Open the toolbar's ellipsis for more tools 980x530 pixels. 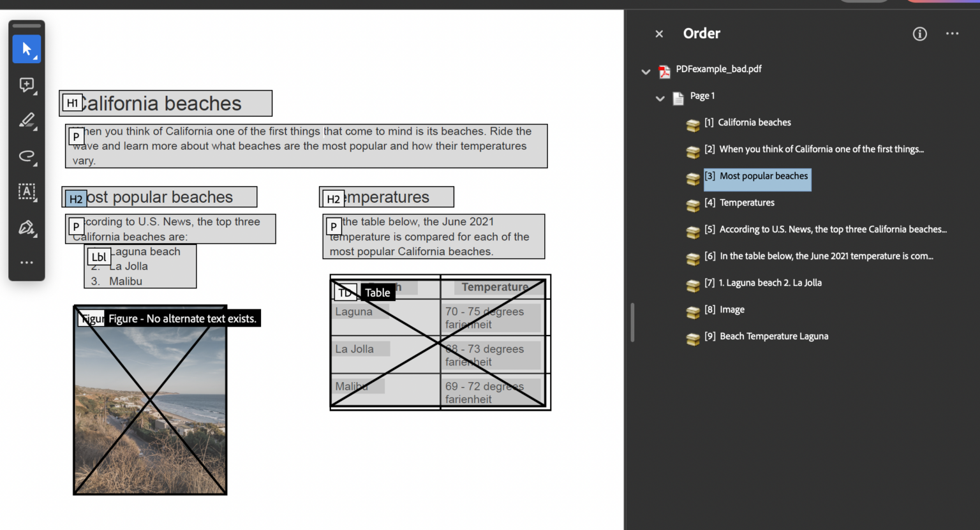coord(26,262)
